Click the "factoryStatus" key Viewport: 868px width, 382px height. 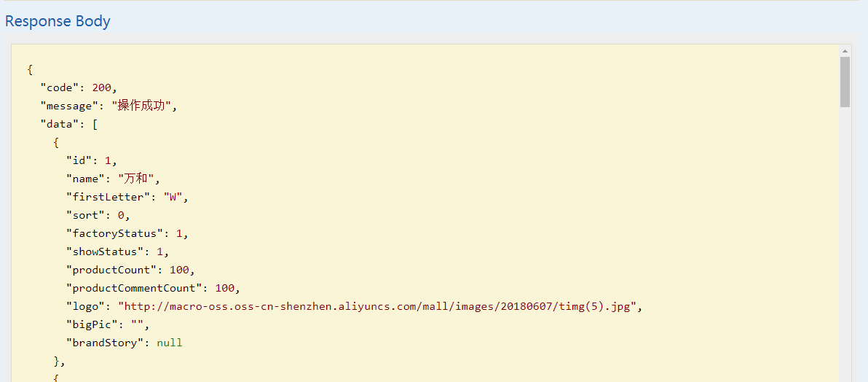coord(114,233)
